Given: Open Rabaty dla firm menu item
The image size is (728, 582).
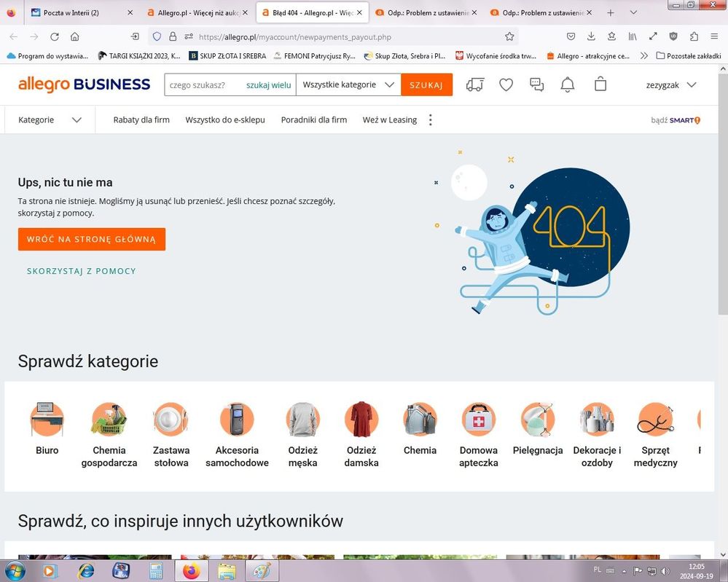Looking at the screenshot, I should point(141,119).
